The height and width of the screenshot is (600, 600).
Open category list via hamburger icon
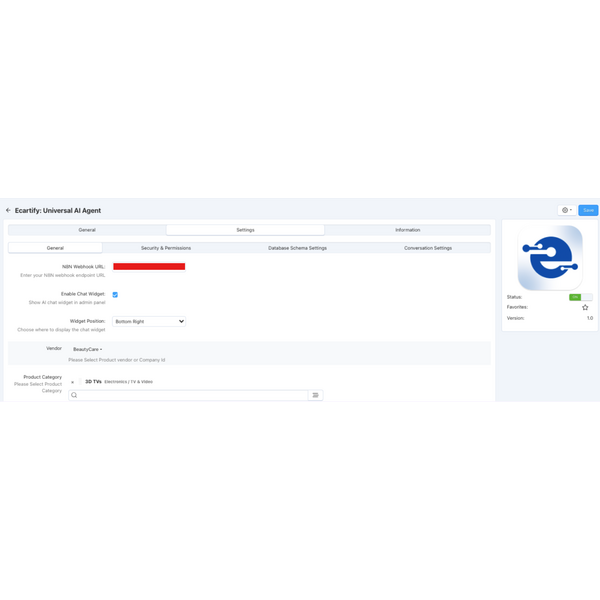[x=315, y=395]
